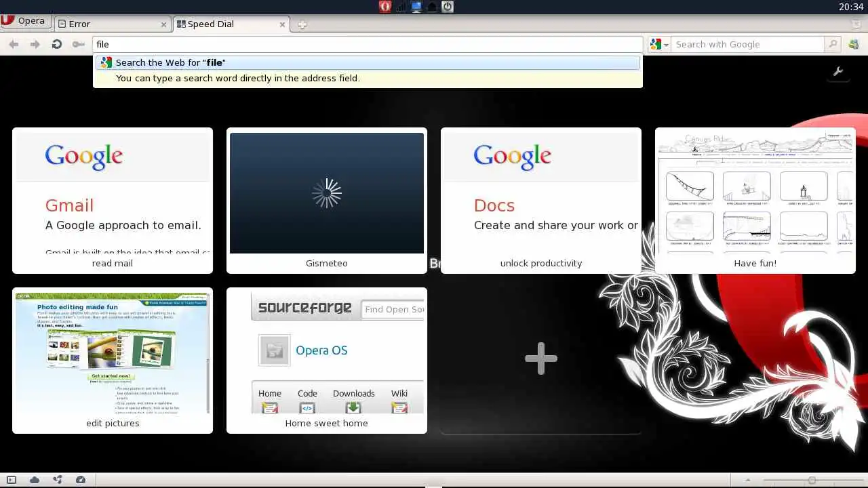Go back with the back arrow
Screen dimensions: 868x488
point(14,44)
